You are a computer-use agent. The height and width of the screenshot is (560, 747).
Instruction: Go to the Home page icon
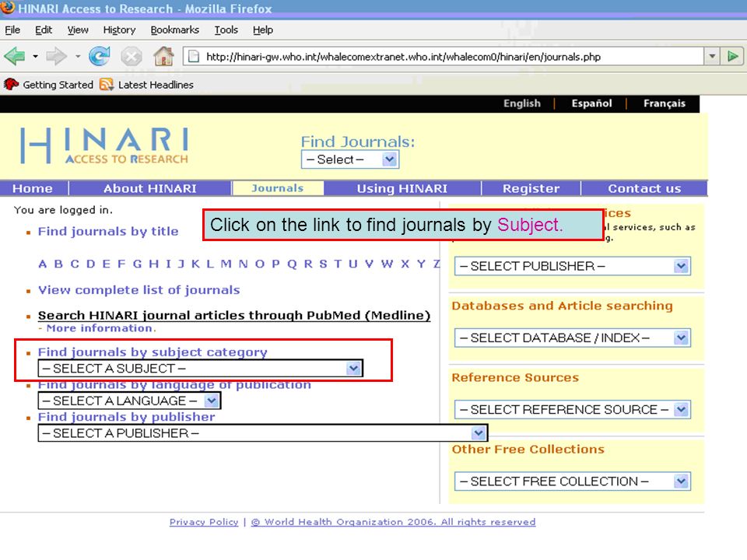pos(163,56)
